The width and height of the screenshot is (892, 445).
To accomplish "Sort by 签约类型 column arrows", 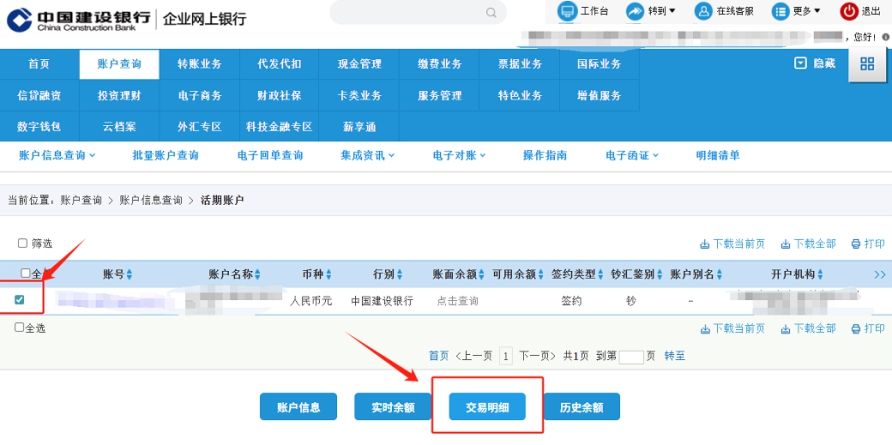I will pos(600,275).
